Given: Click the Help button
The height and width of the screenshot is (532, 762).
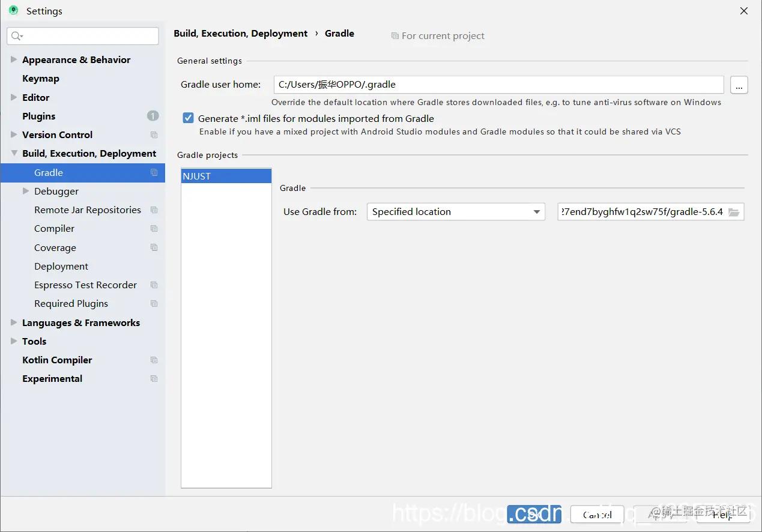Looking at the screenshot, I should pyautogui.click(x=723, y=515).
